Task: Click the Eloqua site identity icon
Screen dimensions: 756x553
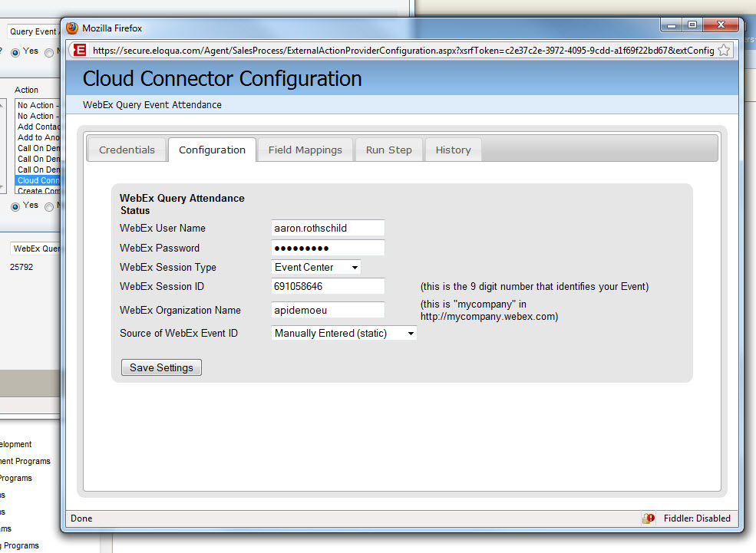Action: [80, 50]
